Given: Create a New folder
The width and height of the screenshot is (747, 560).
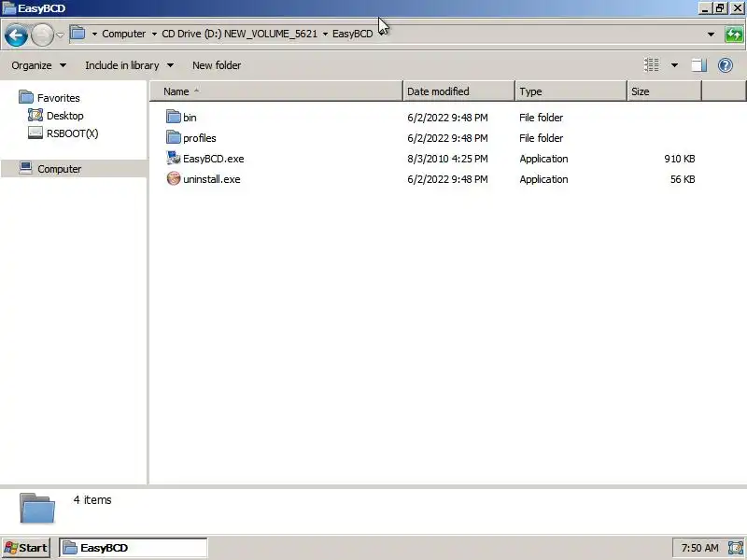Looking at the screenshot, I should [x=217, y=65].
